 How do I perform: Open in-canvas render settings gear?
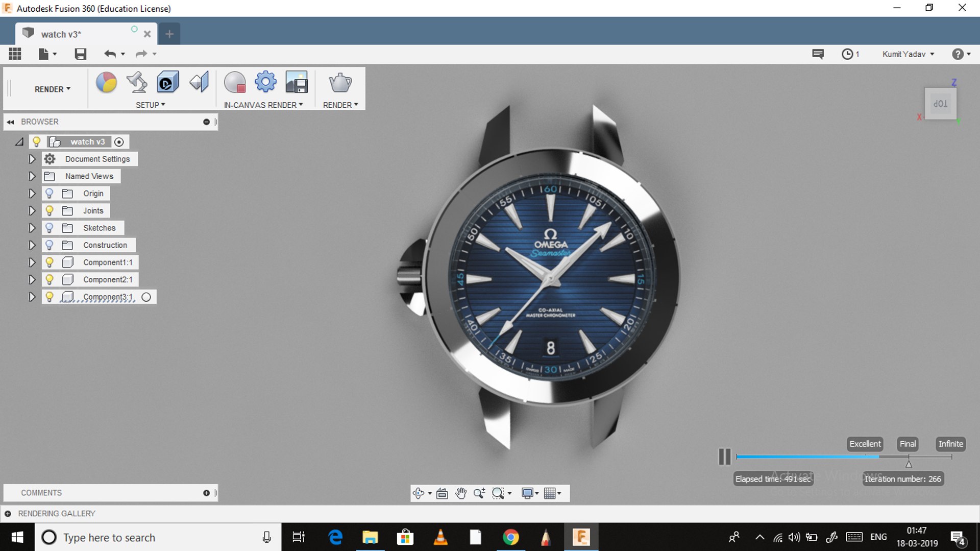[x=265, y=82]
